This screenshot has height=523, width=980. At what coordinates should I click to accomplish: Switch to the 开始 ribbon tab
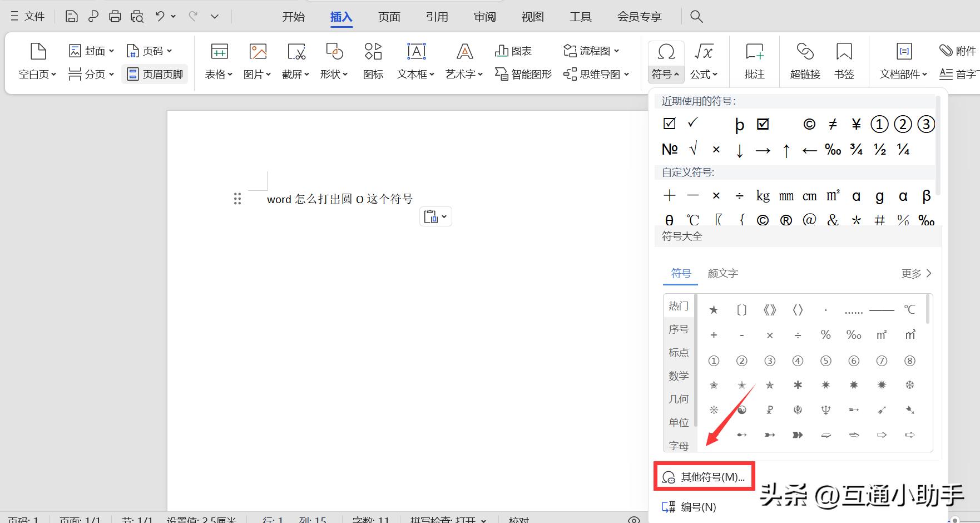293,17
